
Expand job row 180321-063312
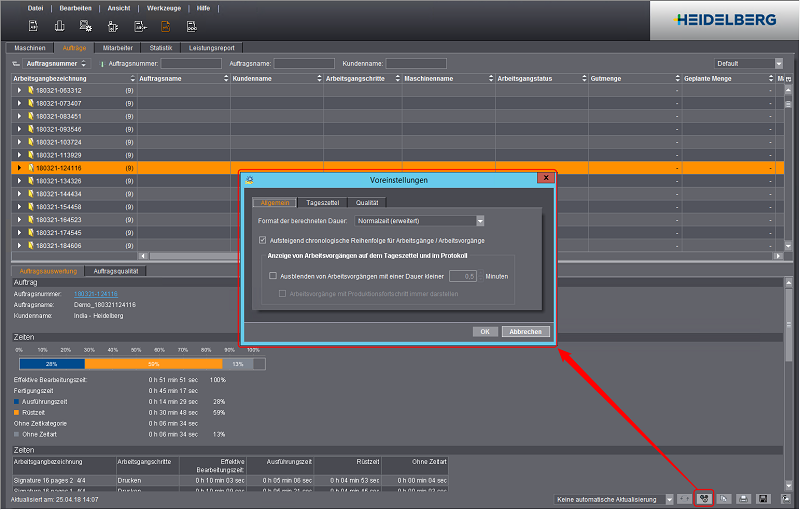coord(19,90)
